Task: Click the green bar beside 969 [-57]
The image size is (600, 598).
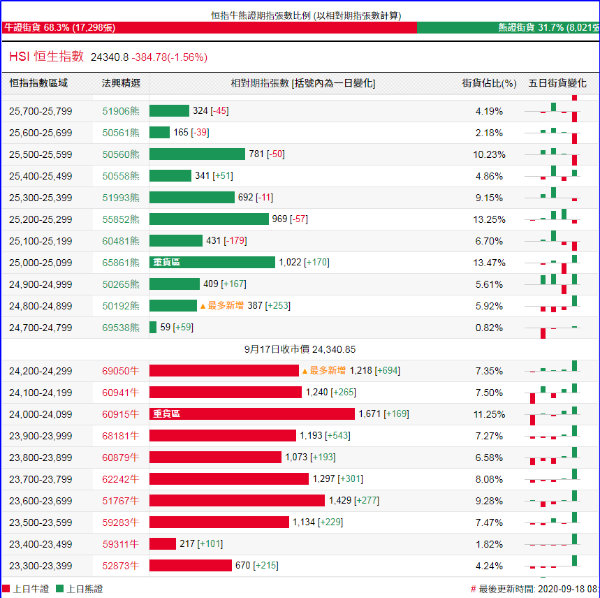Action: click(x=209, y=219)
